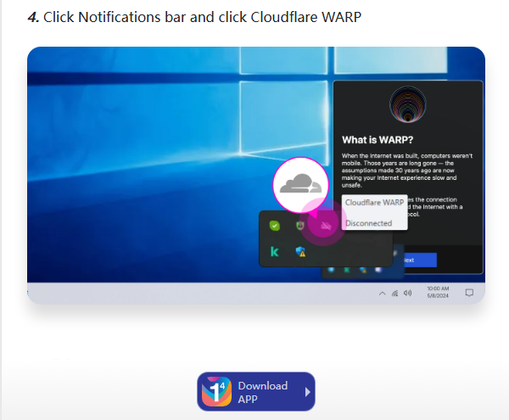
Task: Open the tutorial desktop screenshot image
Action: tap(256, 176)
